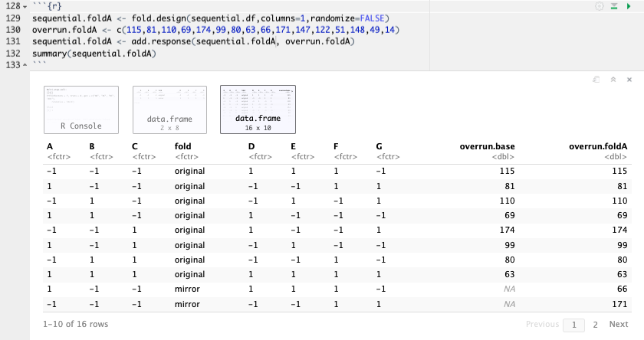Click the overrun.foldA column header
This screenshot has height=340, width=644.
599,145
